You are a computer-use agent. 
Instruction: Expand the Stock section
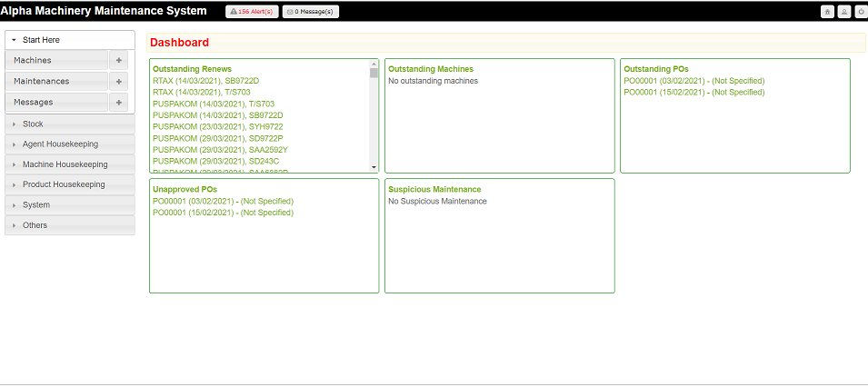[x=70, y=124]
